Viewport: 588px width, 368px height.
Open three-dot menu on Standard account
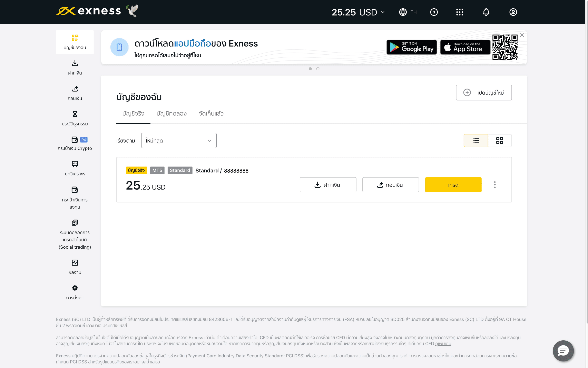pyautogui.click(x=495, y=185)
